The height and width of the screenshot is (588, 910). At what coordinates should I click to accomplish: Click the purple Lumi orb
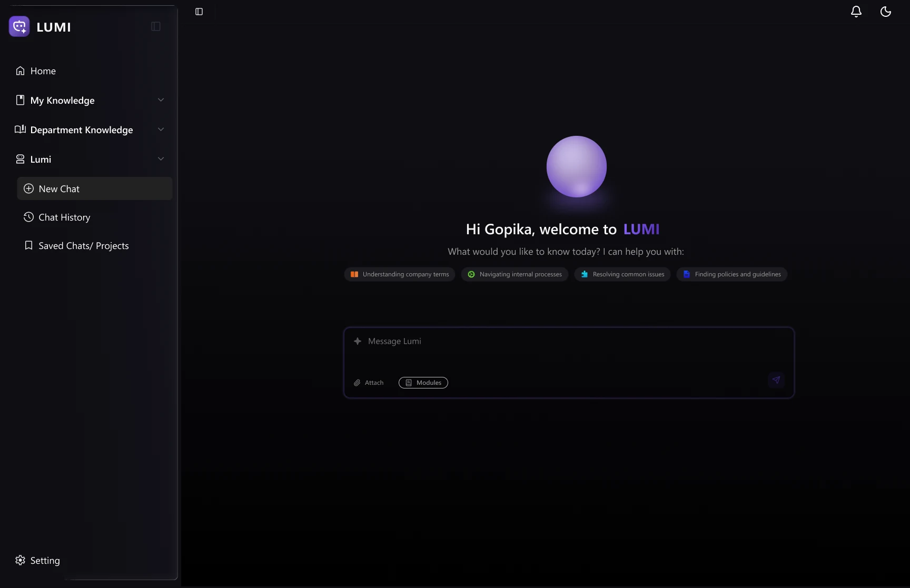click(x=577, y=166)
